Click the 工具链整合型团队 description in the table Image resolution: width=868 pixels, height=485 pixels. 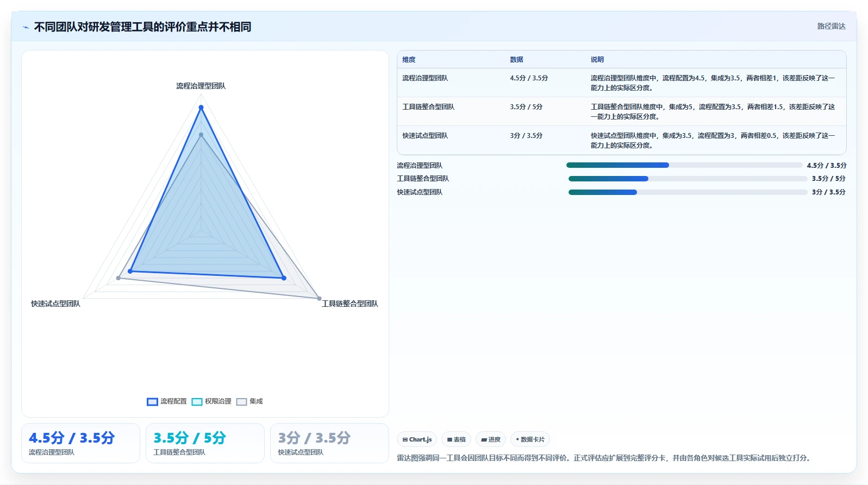[x=713, y=112]
